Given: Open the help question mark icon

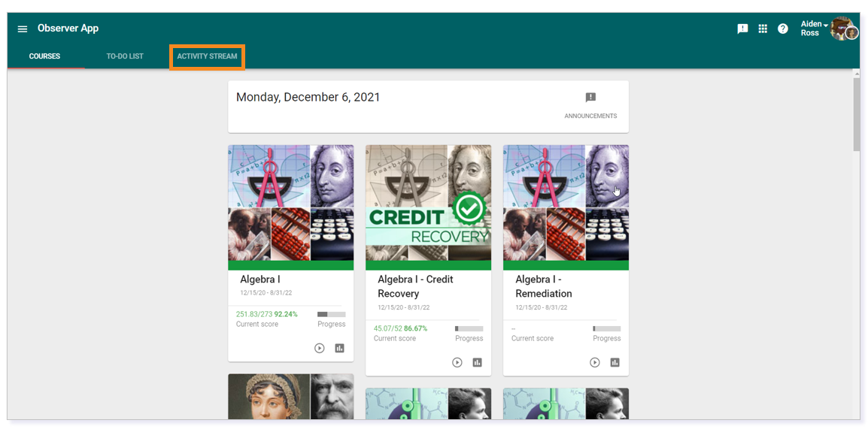Looking at the screenshot, I should tap(783, 29).
